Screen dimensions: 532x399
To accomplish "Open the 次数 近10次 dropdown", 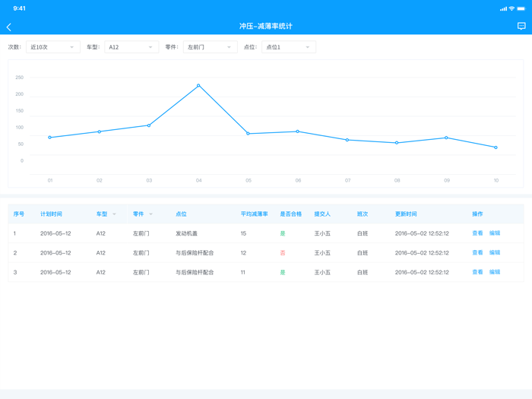I will tap(53, 47).
